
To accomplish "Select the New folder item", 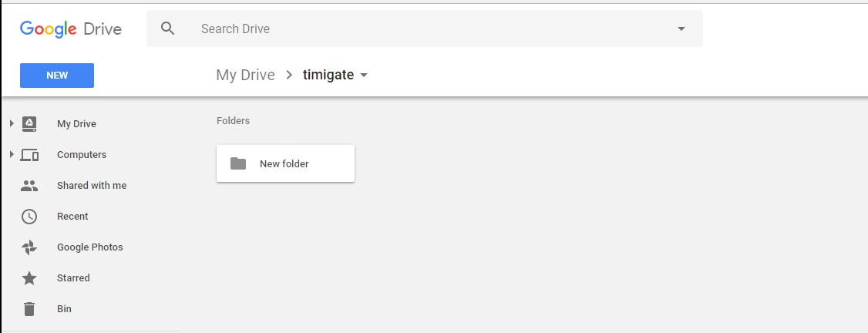I will 285,163.
